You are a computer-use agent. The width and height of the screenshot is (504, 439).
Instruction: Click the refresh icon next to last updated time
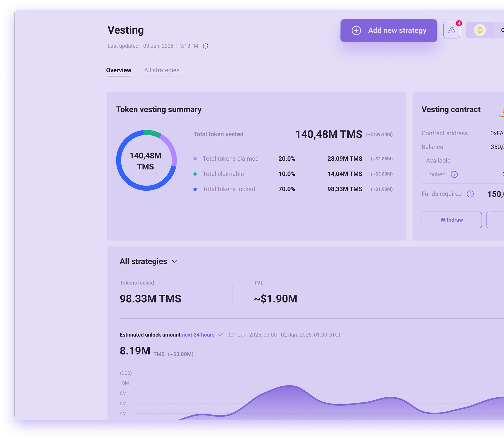coord(205,46)
